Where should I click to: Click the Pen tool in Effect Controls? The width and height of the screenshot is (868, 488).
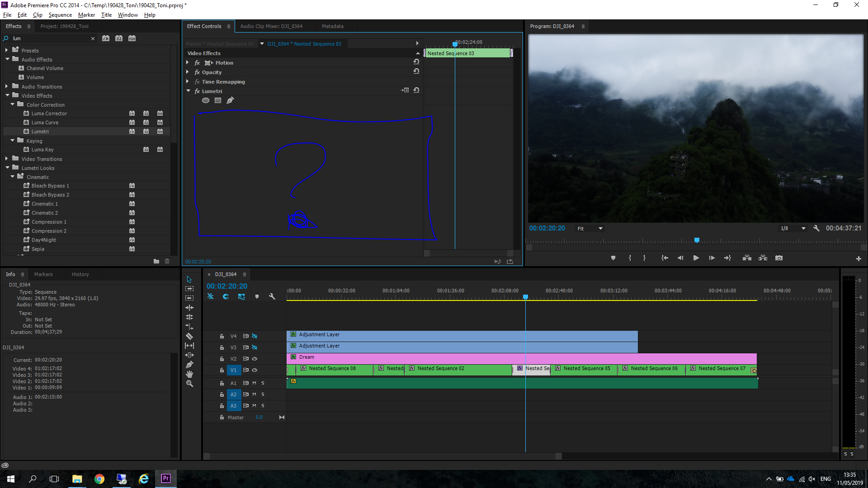[230, 100]
